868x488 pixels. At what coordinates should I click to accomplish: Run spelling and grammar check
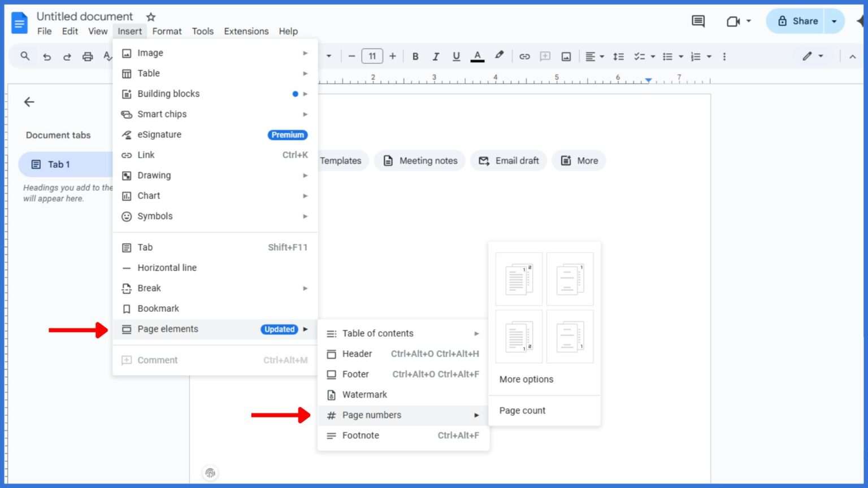(107, 56)
